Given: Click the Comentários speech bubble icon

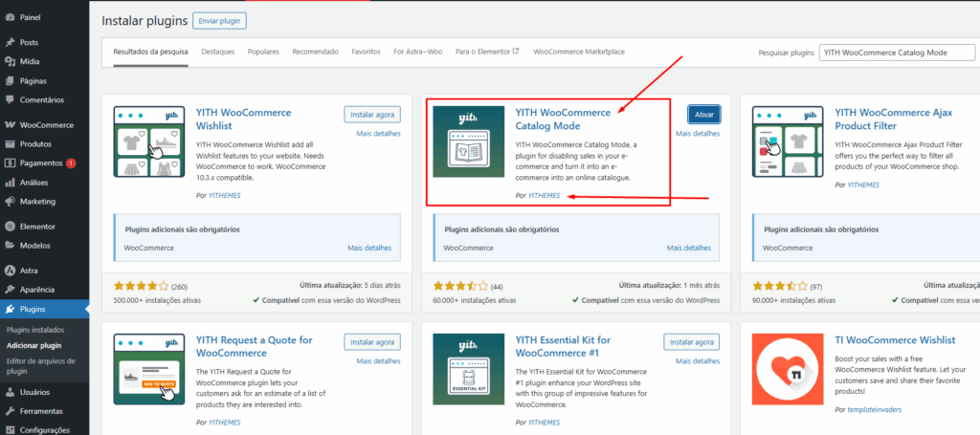Looking at the screenshot, I should pyautogui.click(x=10, y=99).
